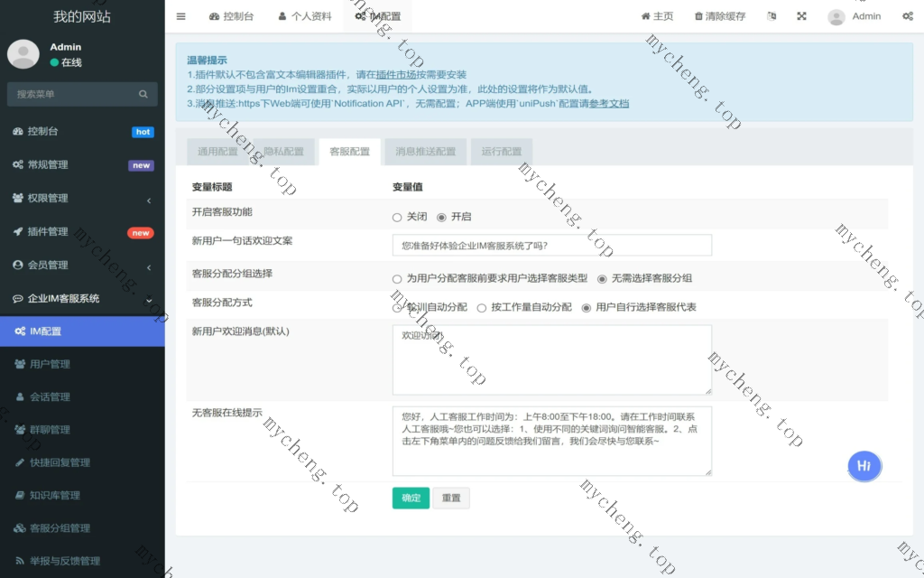Click the 插件管理 rocket icon

(x=18, y=232)
